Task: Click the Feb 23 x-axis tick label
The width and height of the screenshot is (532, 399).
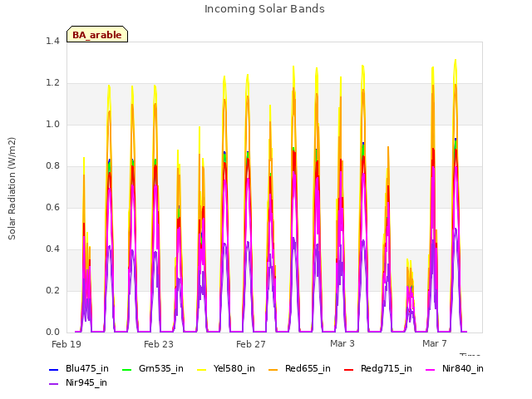Action: (x=159, y=344)
